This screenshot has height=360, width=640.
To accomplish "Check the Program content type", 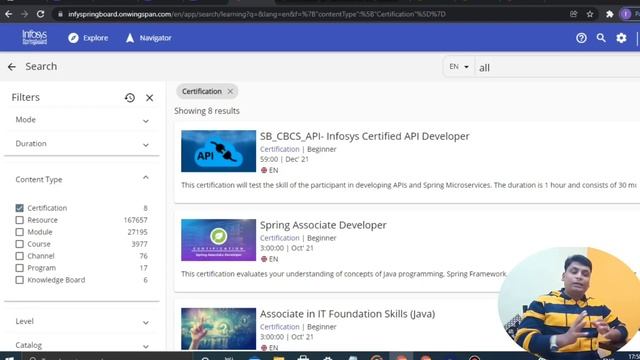I will [x=20, y=268].
